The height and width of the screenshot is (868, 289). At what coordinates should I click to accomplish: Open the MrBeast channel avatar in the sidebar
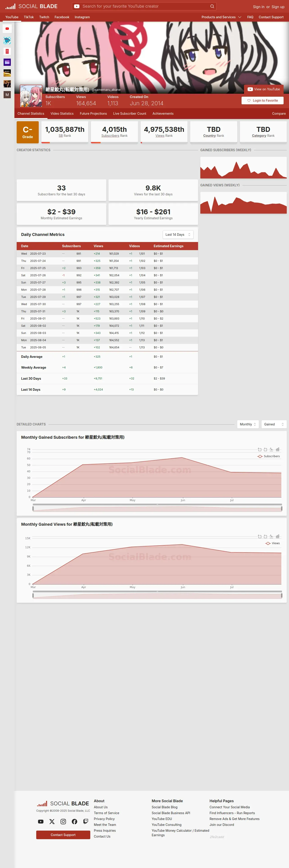coord(7,40)
